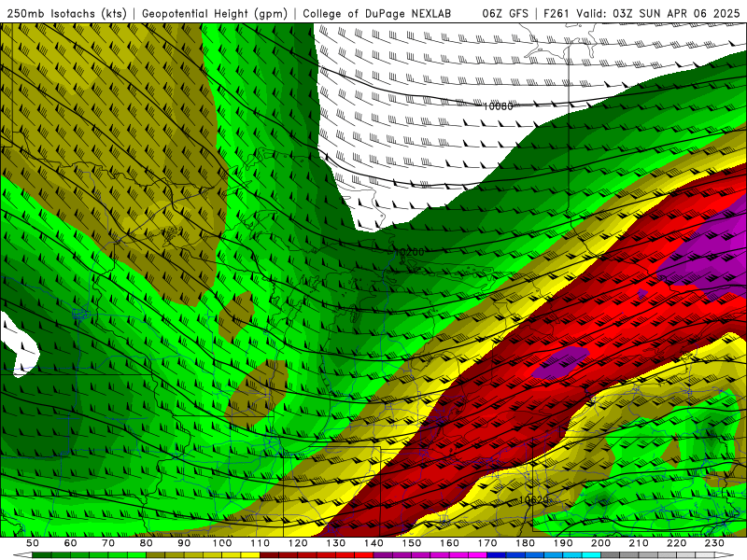This screenshot has height=560, width=747.
Task: Click the 160 value on the color scale
Action: (x=449, y=543)
